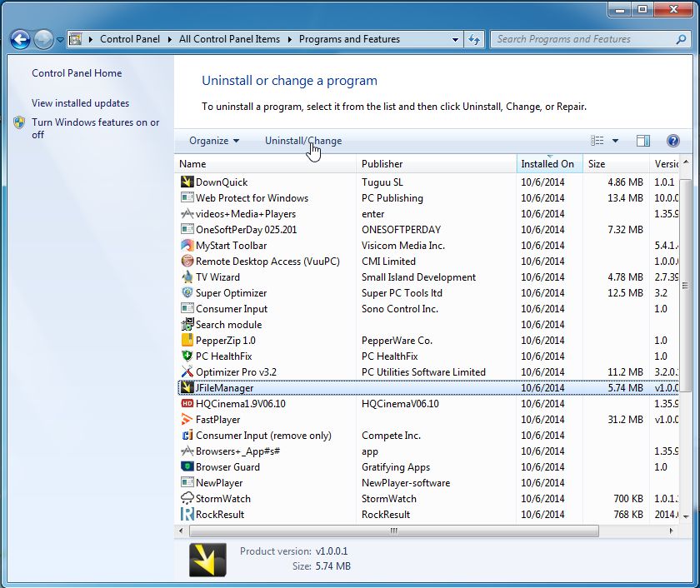Open Turn Windows features on or off
700x588 pixels.
(95, 128)
